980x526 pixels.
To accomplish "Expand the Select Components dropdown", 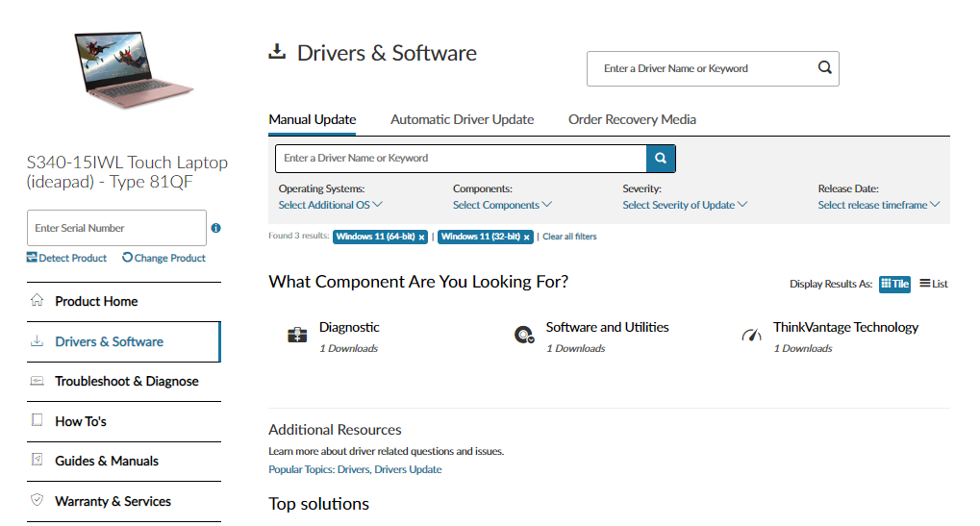I will (502, 205).
